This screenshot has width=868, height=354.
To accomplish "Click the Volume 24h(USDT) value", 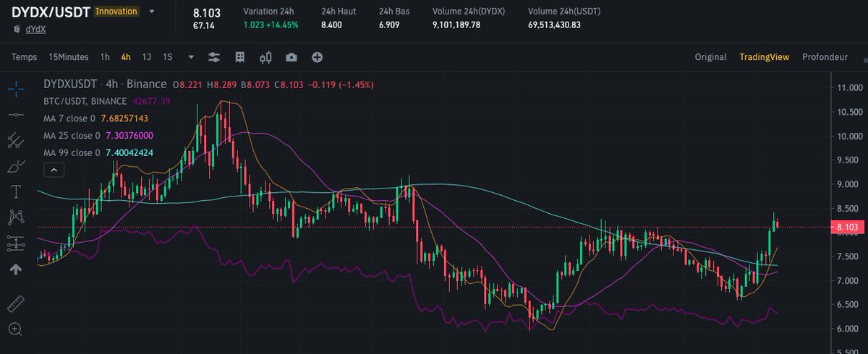I will pyautogui.click(x=555, y=25).
